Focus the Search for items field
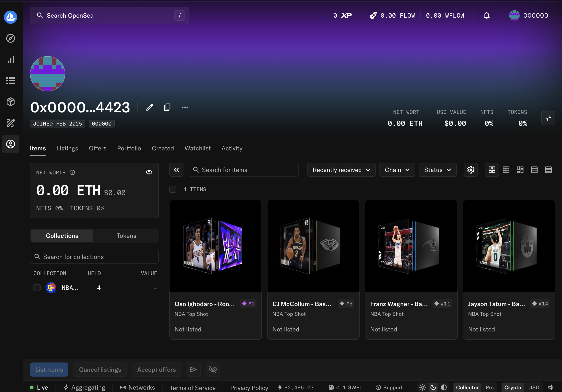 (244, 170)
